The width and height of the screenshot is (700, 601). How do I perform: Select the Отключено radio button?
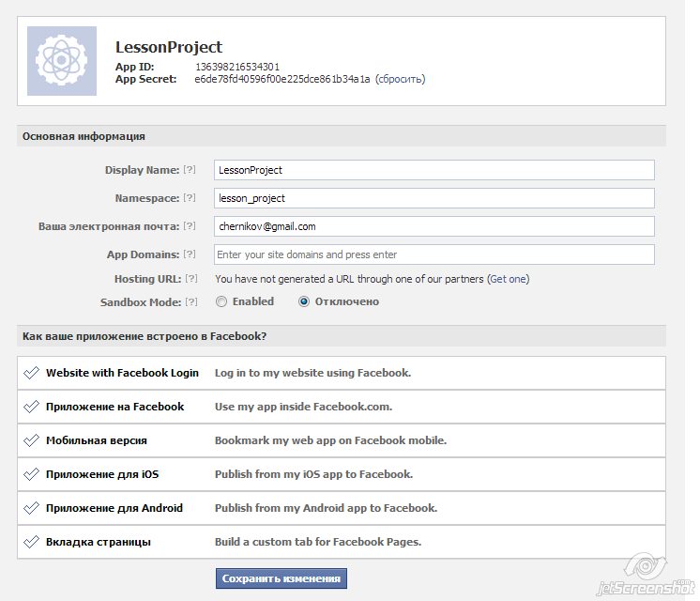tap(304, 302)
